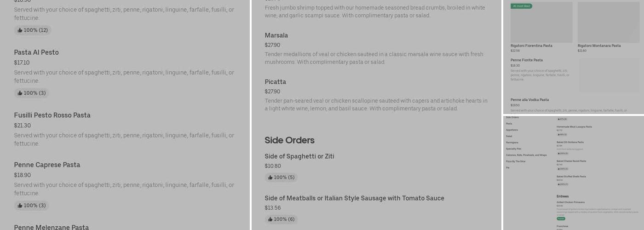644x230 pixels.
Task: Open Pizza By The Slice category
Action: pyautogui.click(x=515, y=161)
